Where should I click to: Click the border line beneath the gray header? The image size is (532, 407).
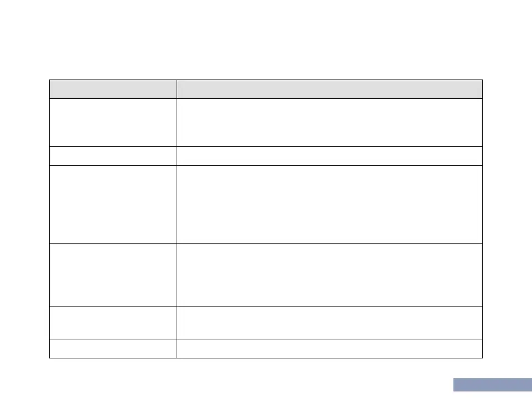tap(266, 98)
